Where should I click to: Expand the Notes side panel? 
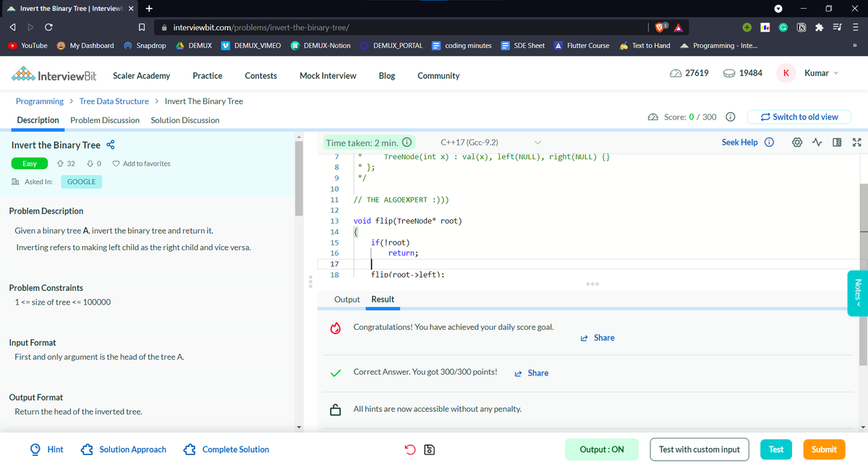[857, 292]
